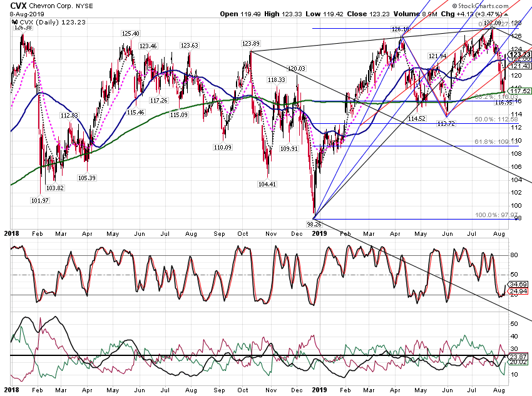The height and width of the screenshot is (396, 532).
Task: Click the High 123.33 value in the header
Action: pos(284,14)
